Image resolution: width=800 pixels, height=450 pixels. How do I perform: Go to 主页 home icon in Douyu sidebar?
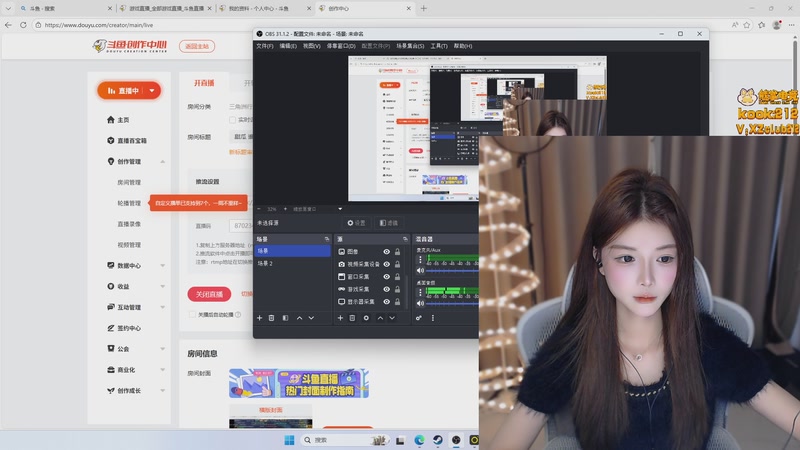click(111, 119)
